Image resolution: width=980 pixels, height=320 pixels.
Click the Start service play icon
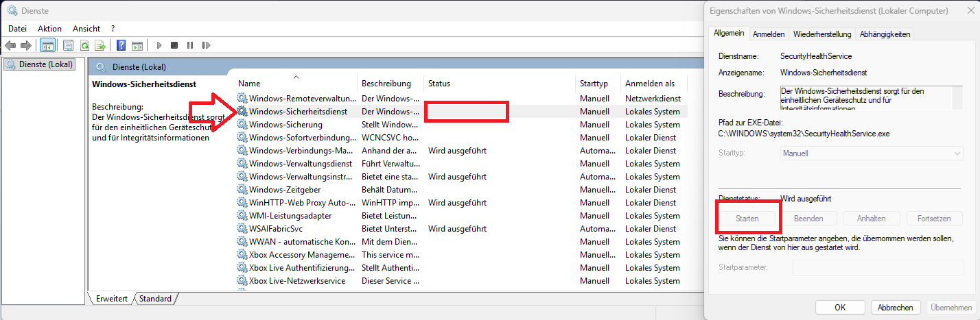[x=159, y=45]
